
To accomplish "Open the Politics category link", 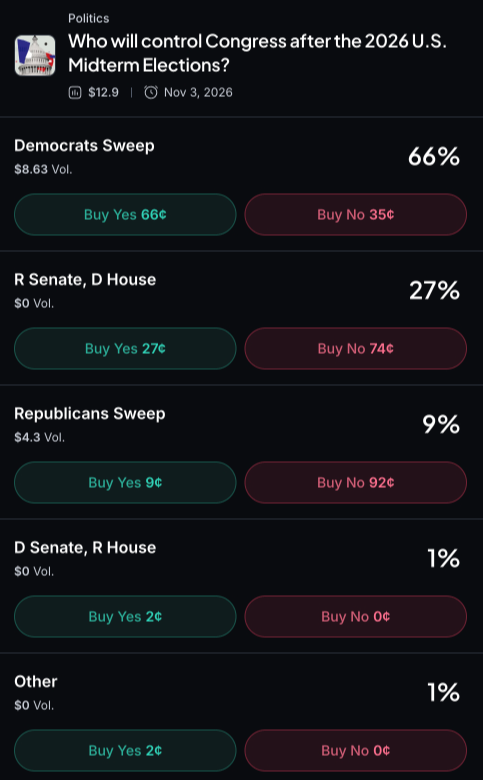I will 89,18.
